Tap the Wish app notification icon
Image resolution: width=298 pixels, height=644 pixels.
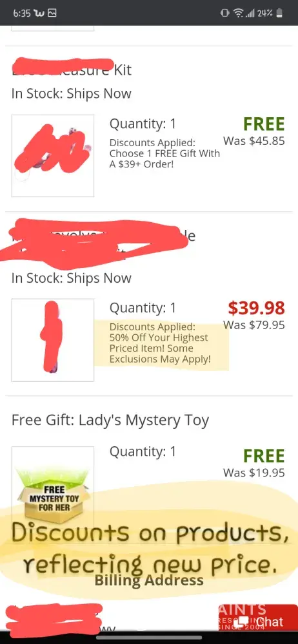(41, 13)
